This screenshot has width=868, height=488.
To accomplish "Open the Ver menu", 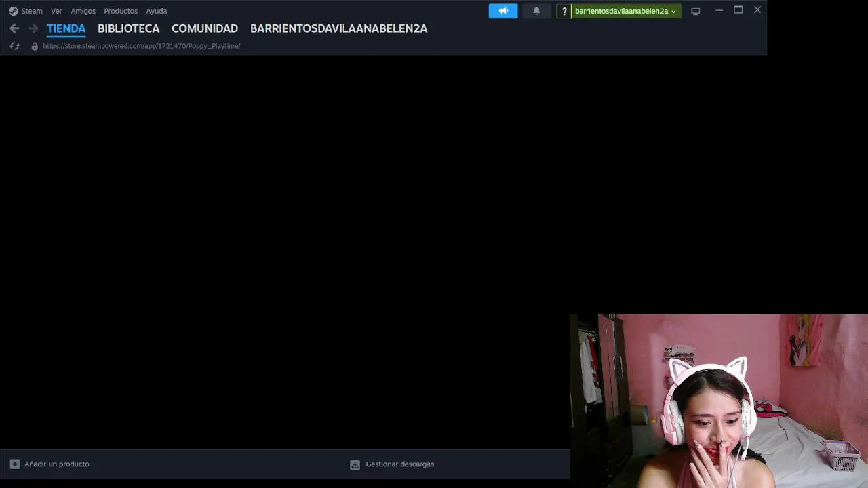I will (56, 11).
